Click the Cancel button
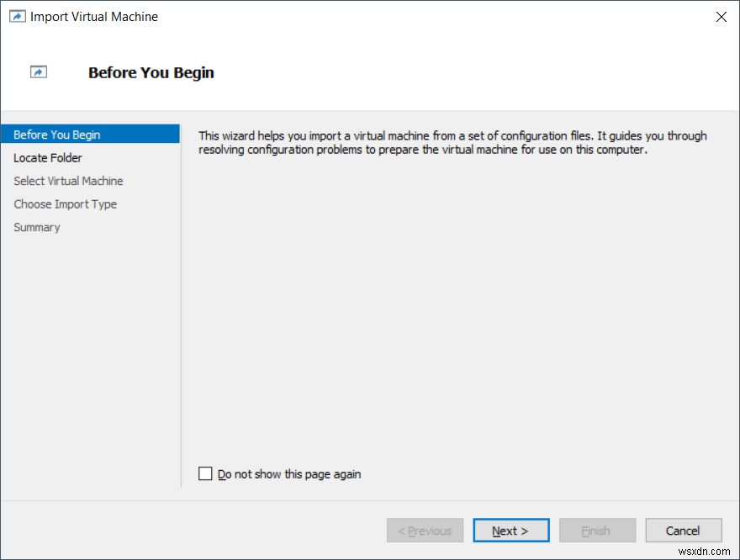The width and height of the screenshot is (740, 560). click(683, 530)
